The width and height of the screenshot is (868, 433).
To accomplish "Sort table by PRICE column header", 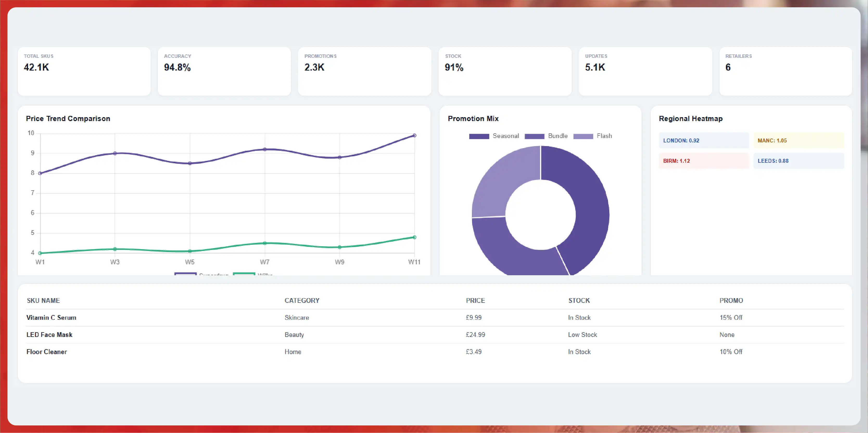I will click(475, 300).
